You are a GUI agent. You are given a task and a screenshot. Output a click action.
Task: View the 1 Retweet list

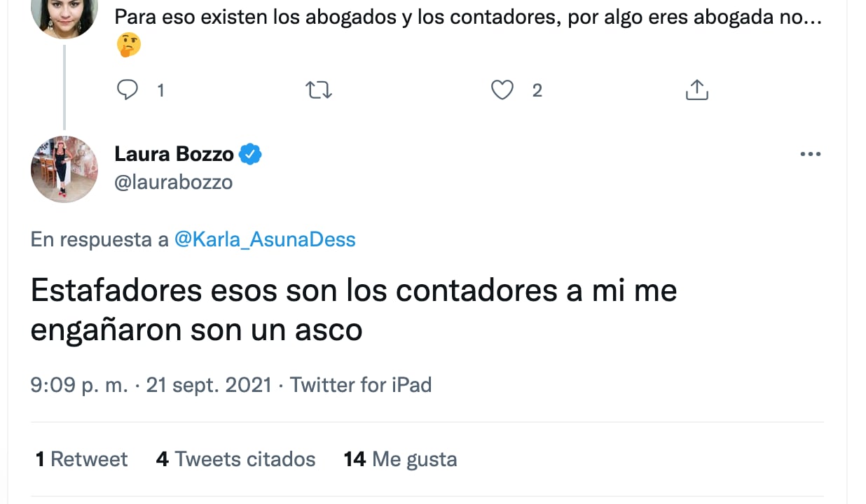click(x=81, y=458)
